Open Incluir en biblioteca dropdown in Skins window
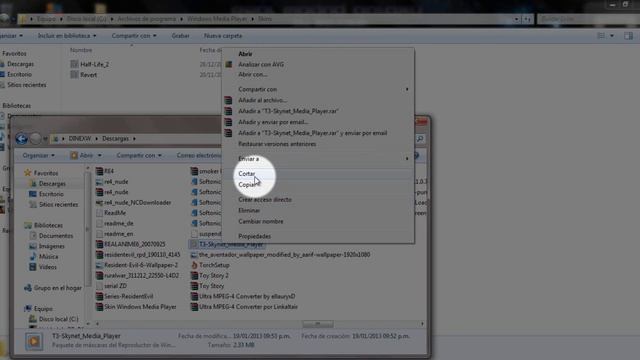Image resolution: width=640 pixels, height=360 pixels. click(x=67, y=36)
